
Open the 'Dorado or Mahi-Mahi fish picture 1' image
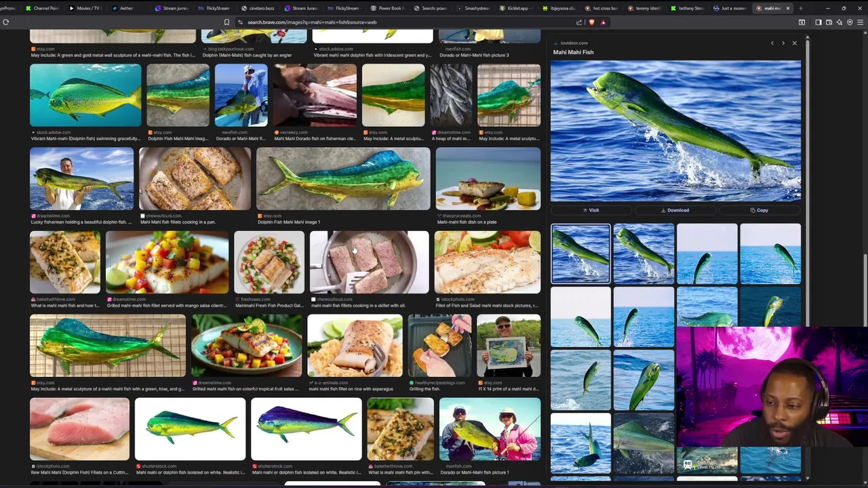point(490,429)
